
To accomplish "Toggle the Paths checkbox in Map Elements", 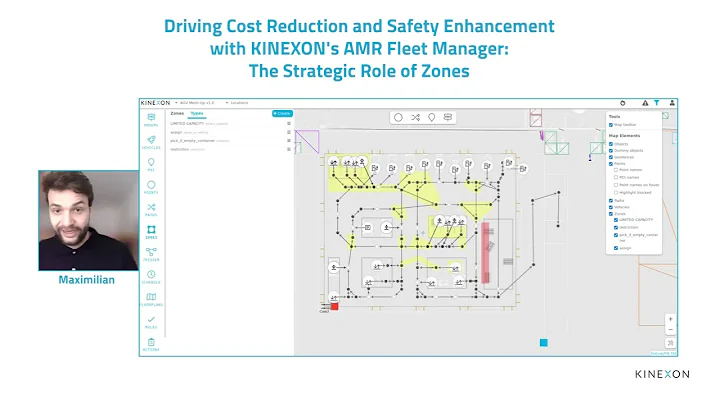I will pos(611,201).
